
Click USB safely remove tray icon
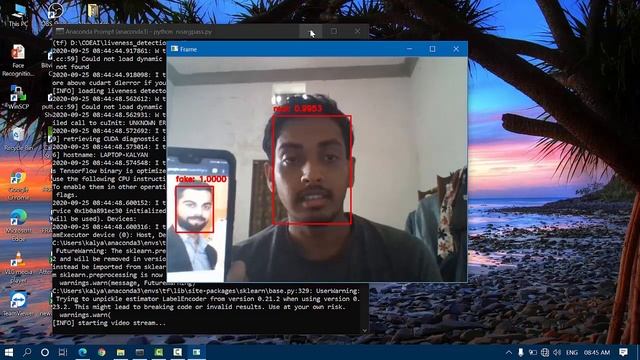click(x=521, y=352)
